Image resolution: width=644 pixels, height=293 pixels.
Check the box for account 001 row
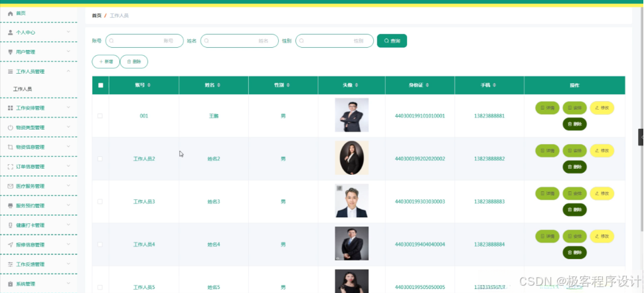click(x=100, y=116)
